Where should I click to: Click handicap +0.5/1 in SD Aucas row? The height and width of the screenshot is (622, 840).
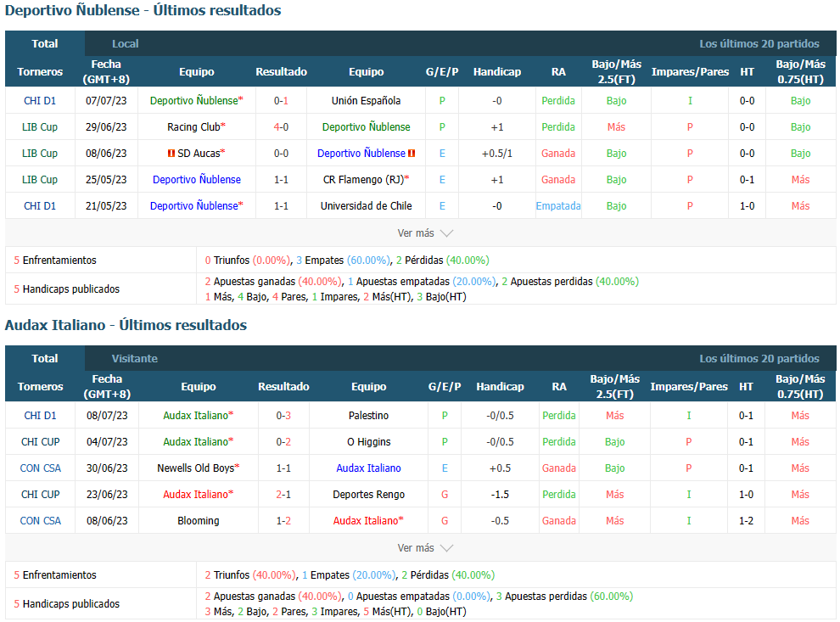(x=497, y=154)
